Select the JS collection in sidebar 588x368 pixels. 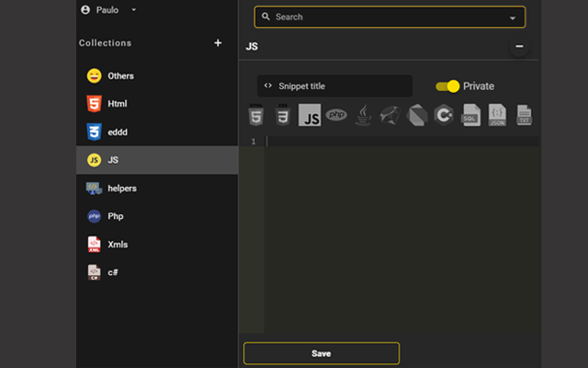(113, 160)
